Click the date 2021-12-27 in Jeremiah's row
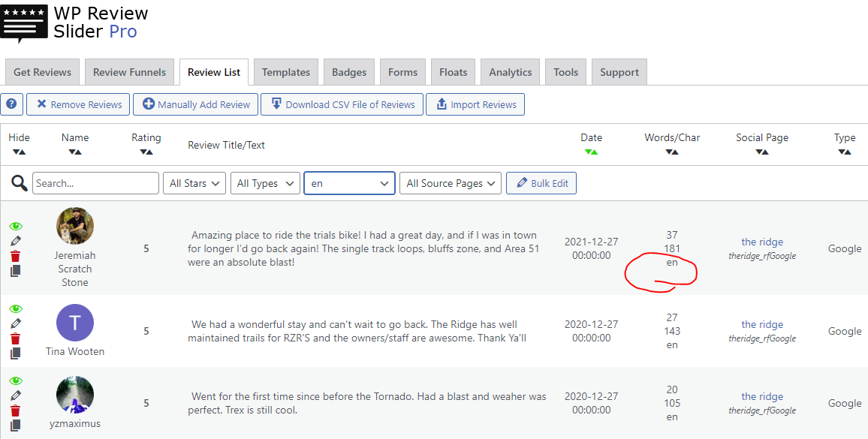 click(x=591, y=242)
